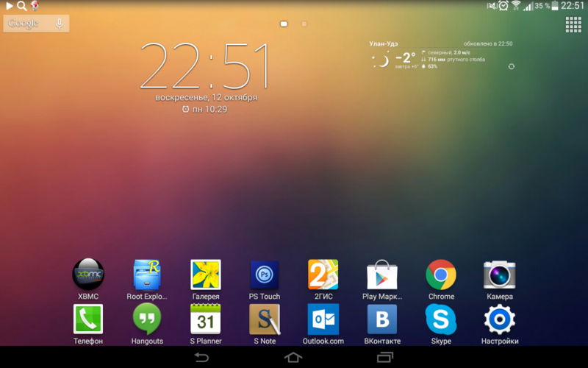
Task: Tap the alarm clock status icon
Action: tap(503, 6)
